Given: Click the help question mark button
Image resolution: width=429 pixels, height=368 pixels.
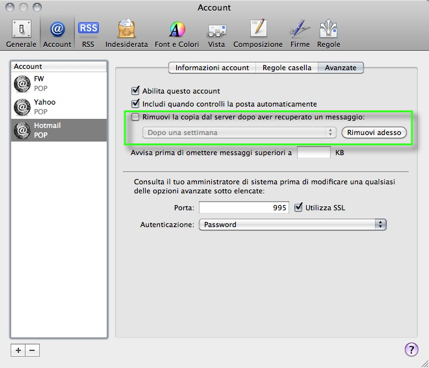Looking at the screenshot, I should coord(411,350).
